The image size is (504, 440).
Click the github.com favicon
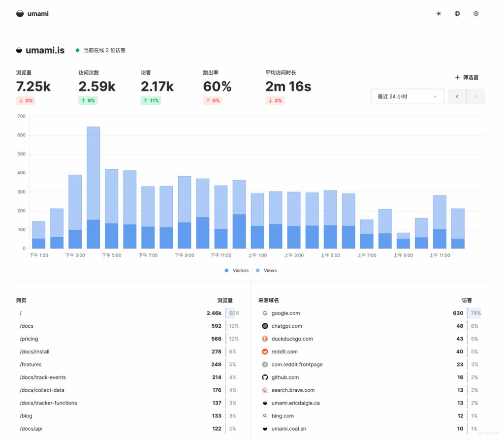[x=265, y=377]
